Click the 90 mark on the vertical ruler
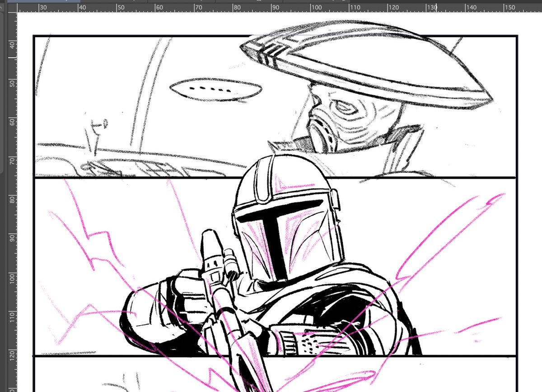542x392 pixels. pos(13,238)
